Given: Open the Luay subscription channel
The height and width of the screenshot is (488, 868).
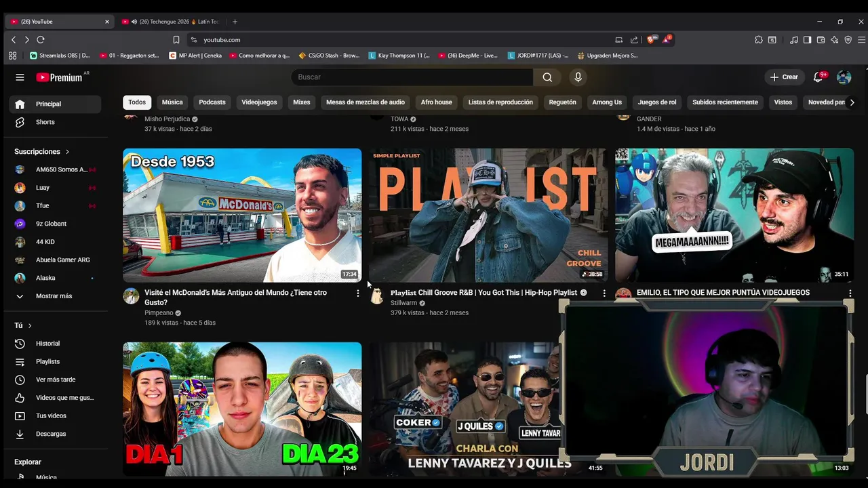Looking at the screenshot, I should click(x=54, y=188).
